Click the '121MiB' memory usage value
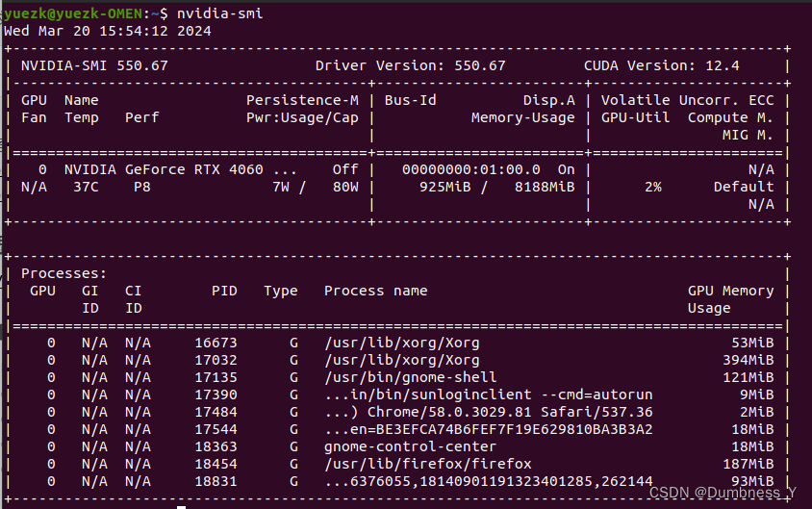The height and width of the screenshot is (509, 812). [x=748, y=377]
